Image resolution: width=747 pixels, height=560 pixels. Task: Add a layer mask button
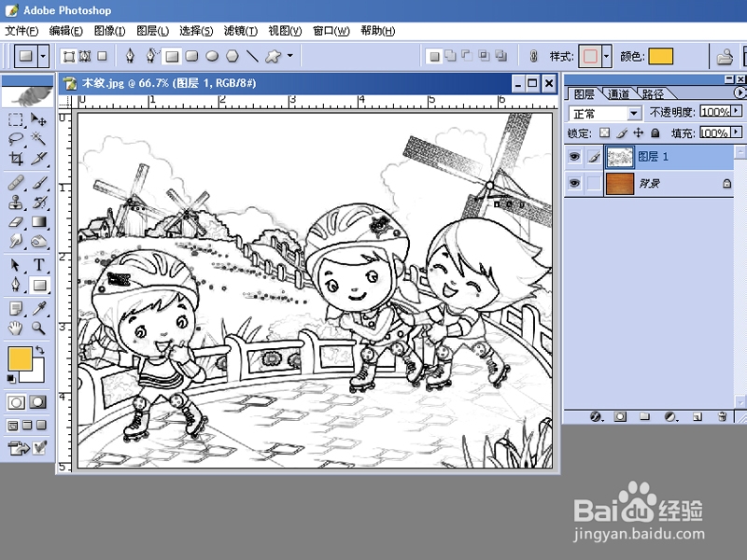(620, 416)
